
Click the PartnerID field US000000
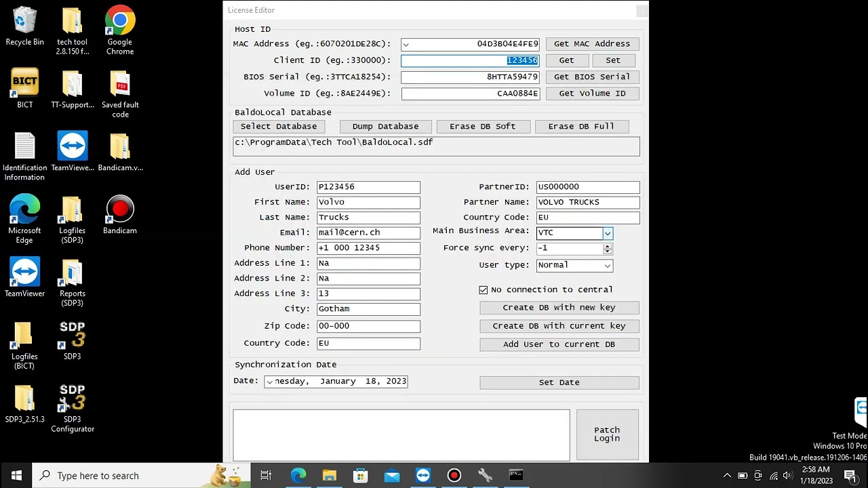(587, 187)
